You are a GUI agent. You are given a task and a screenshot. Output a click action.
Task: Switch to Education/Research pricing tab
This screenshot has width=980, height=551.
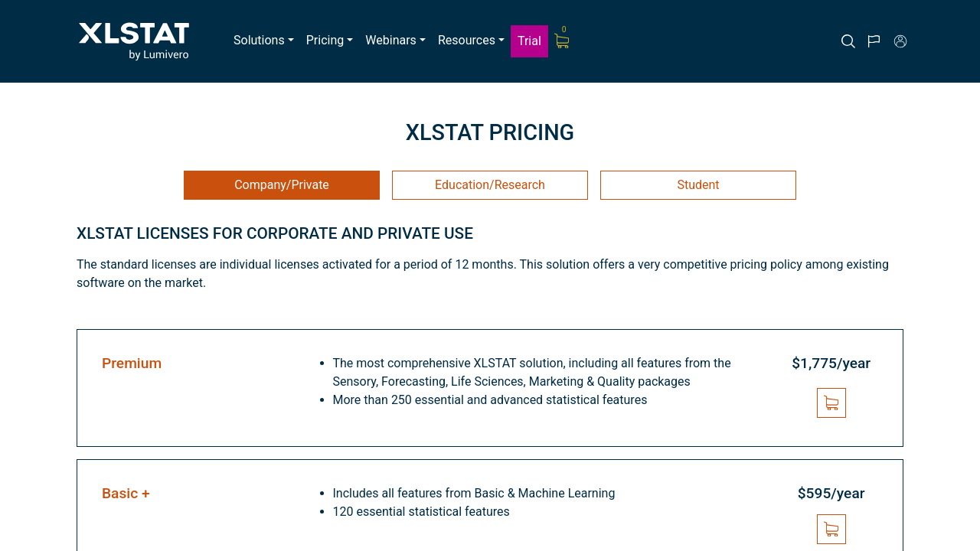(490, 185)
